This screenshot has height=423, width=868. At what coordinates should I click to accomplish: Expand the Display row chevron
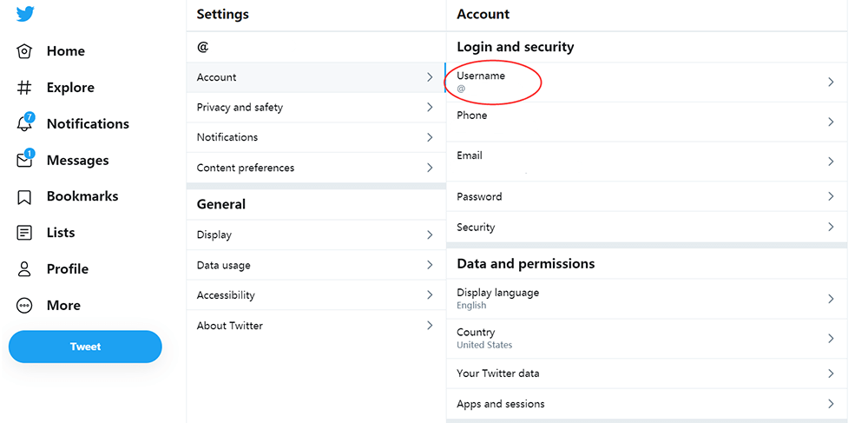pos(430,235)
